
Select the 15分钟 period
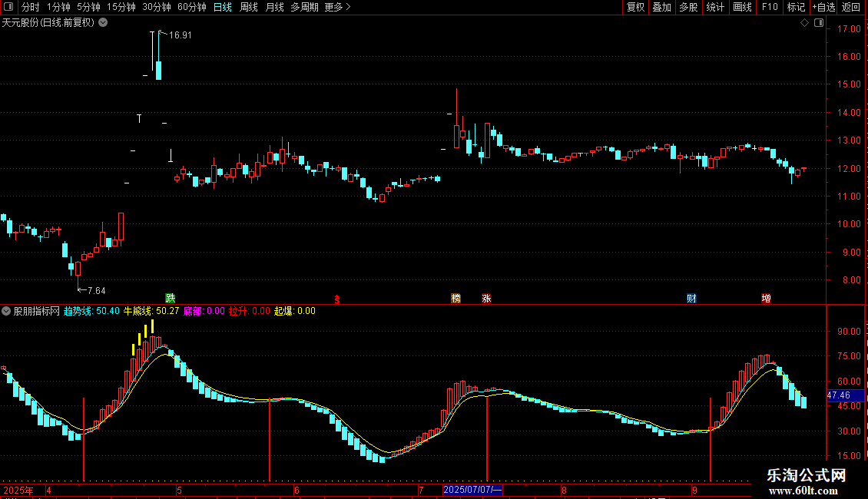pos(121,7)
